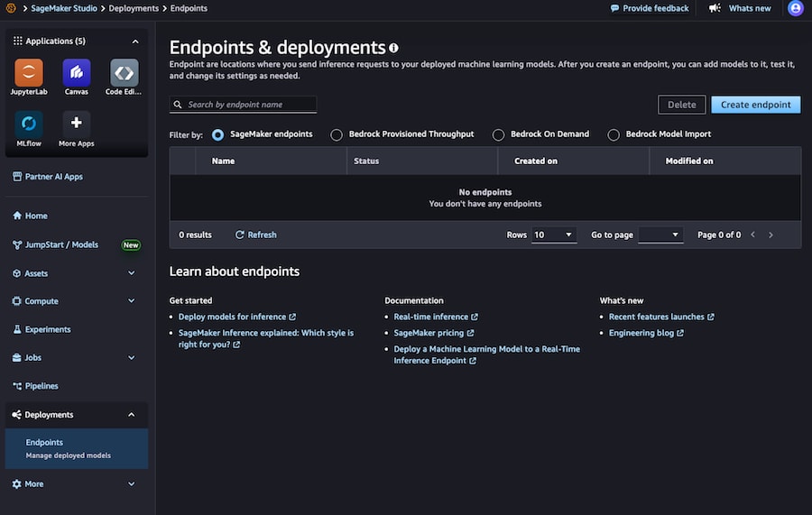This screenshot has width=812, height=515.
Task: Click the info icon beside page title
Action: pos(393,48)
